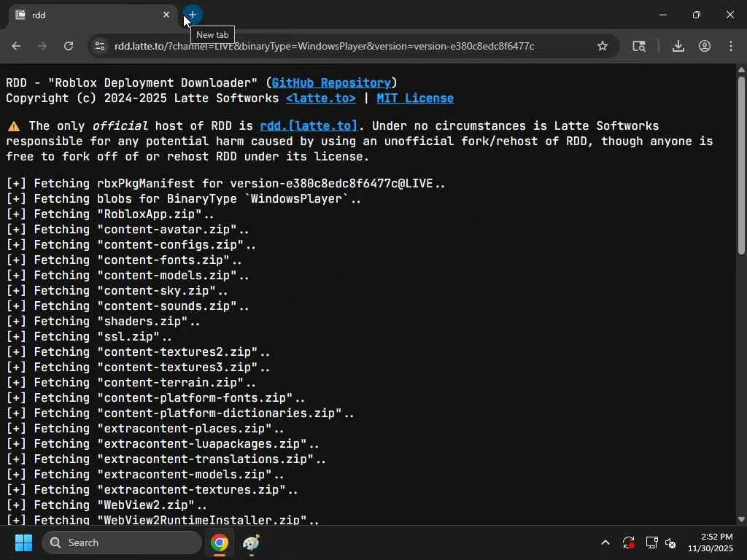Click the muted volume tray icon

[671, 542]
